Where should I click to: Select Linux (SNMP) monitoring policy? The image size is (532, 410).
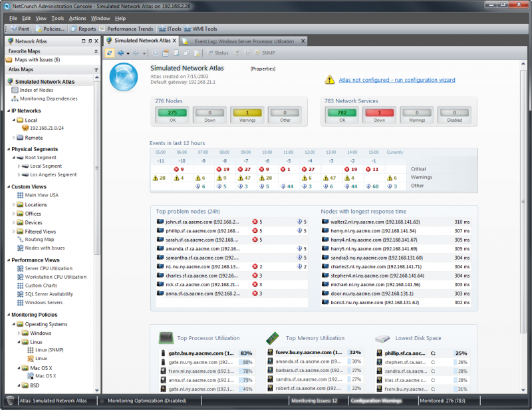[45, 350]
